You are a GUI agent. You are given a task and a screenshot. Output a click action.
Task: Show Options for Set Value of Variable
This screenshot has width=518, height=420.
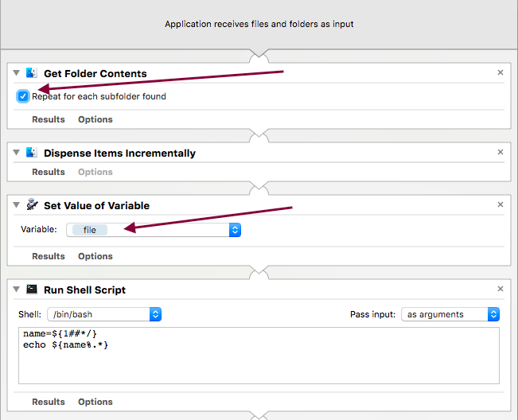(95, 256)
